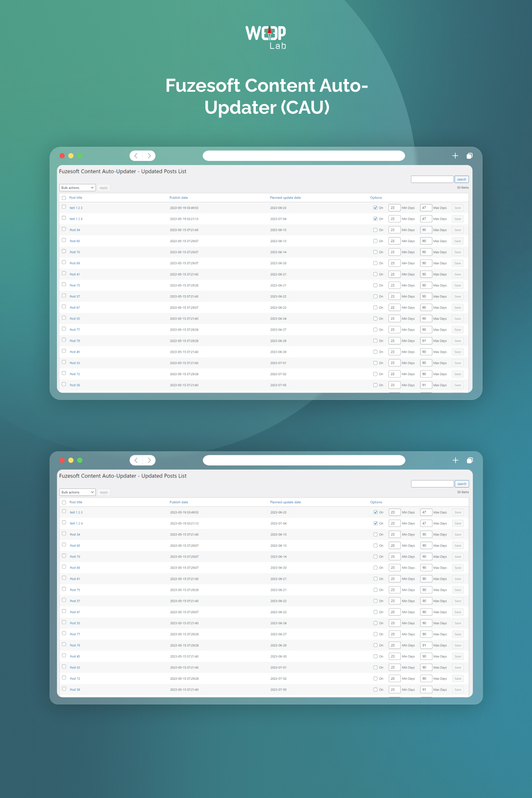
Task: Save Post 37 row in bottom window
Action: coord(458,601)
